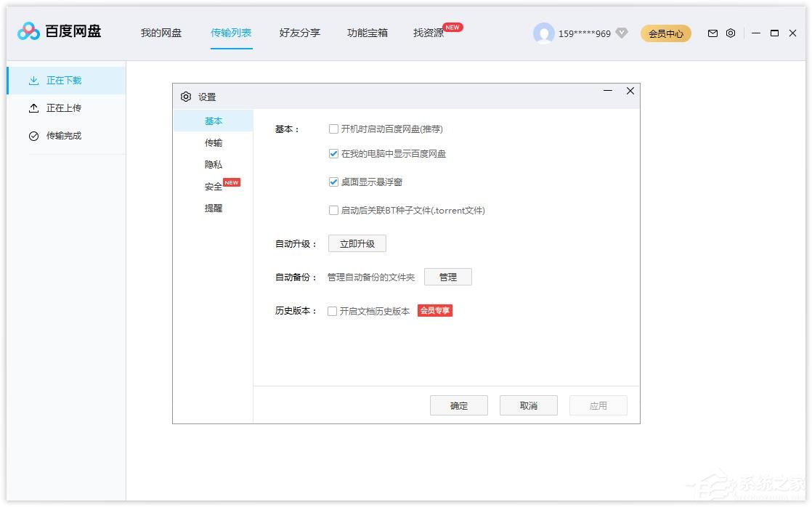Uncheck show desktop floating window option
Screen dimensions: 812x507
click(334, 182)
